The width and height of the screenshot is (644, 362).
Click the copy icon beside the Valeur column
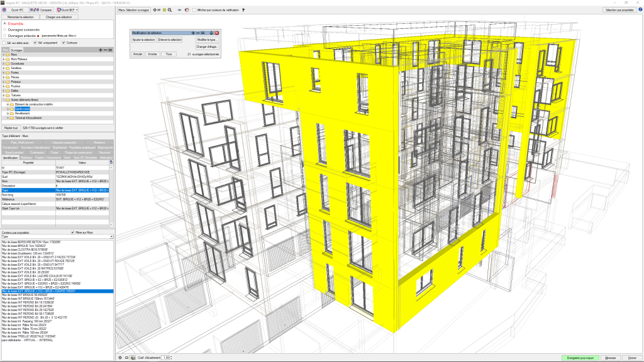click(111, 162)
